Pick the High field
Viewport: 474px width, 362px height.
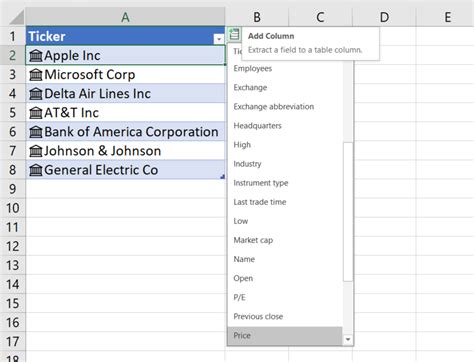tap(285, 145)
